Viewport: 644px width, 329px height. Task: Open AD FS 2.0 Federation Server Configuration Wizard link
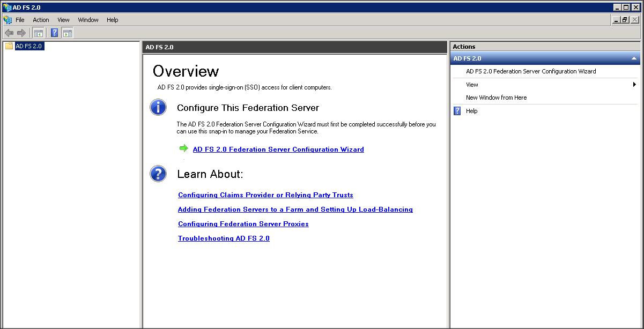(x=278, y=149)
